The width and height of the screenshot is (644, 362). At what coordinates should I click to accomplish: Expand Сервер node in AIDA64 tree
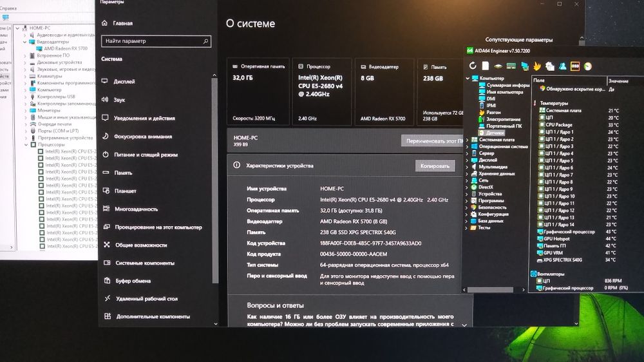pos(467,153)
